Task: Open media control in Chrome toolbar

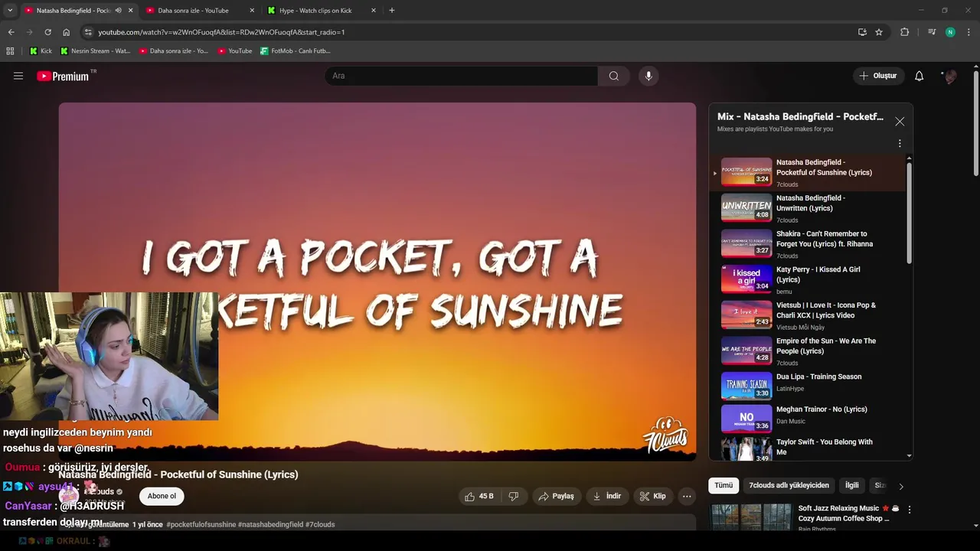Action: pyautogui.click(x=931, y=32)
